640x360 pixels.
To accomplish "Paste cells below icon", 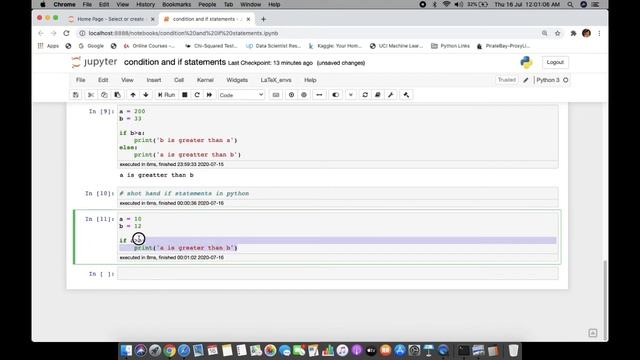I will (x=118, y=95).
